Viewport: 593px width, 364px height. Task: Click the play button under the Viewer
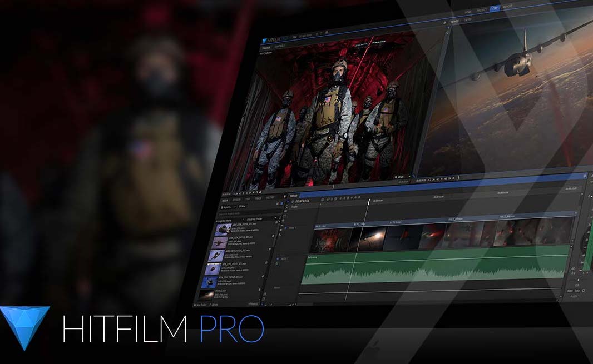point(453,179)
